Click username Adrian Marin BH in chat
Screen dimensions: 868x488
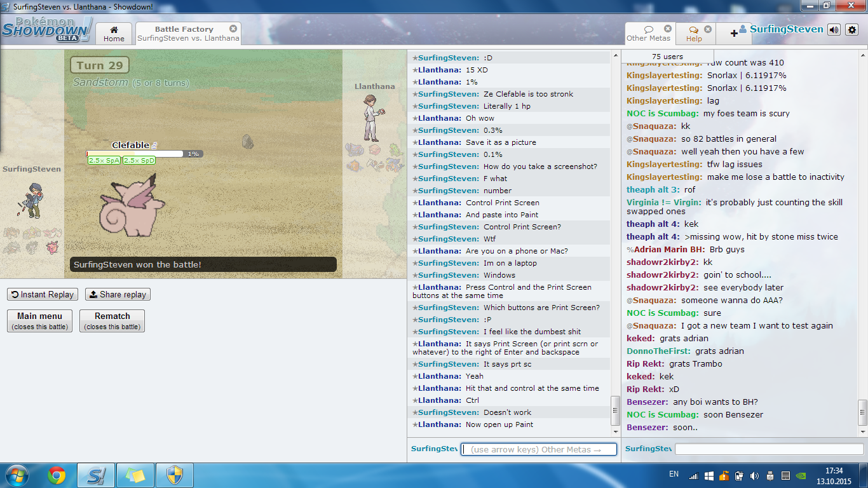coord(670,250)
